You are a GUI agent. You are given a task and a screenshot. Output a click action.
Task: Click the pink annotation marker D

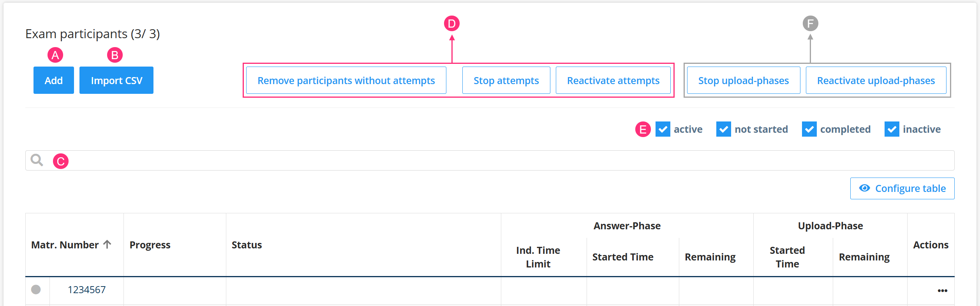coord(452,24)
